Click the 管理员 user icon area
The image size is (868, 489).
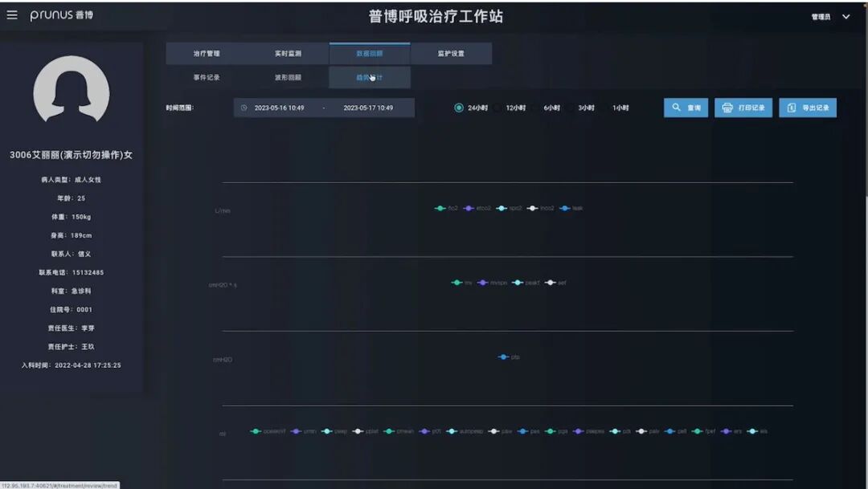pyautogui.click(x=820, y=15)
